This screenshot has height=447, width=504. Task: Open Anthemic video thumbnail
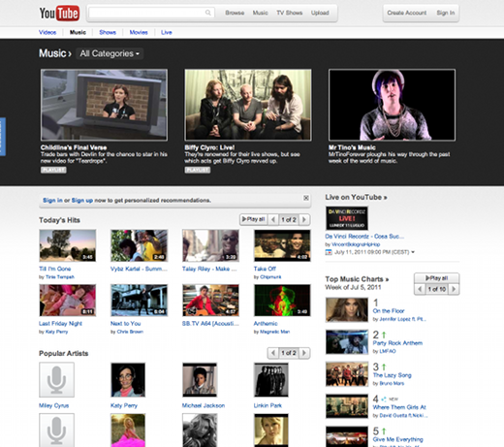[282, 301]
